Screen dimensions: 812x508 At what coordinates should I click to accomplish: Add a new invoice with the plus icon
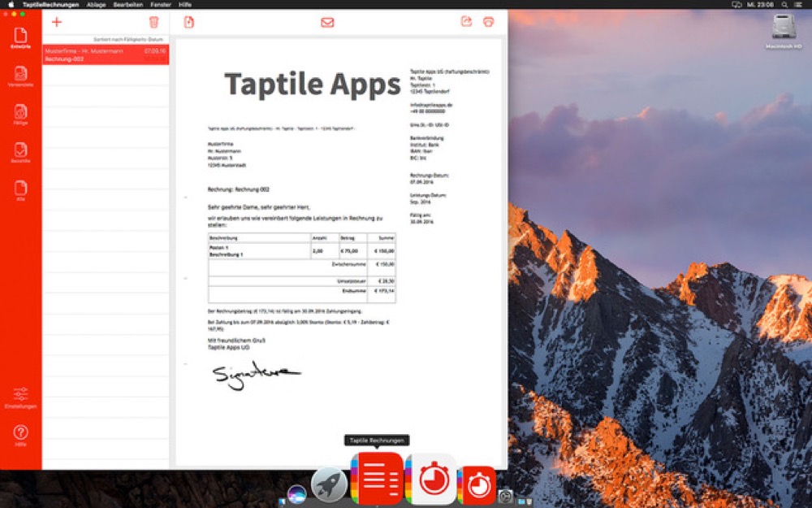[x=56, y=22]
